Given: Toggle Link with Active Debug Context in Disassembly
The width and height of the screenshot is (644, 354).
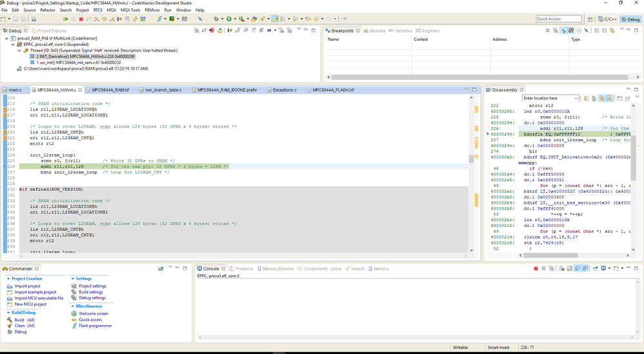Looking at the screenshot, I should pyautogui.click(x=601, y=98).
